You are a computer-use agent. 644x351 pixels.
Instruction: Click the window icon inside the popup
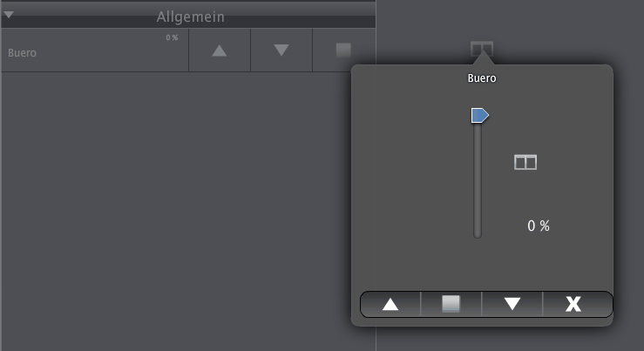tap(525, 162)
